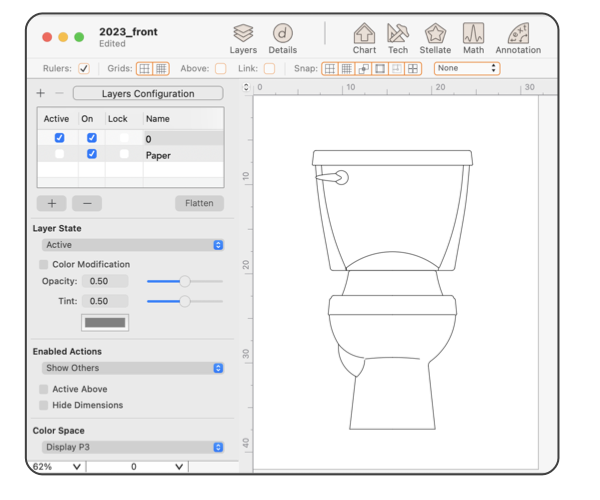Click the Layers Configuration button
Screen dimensions: 600x500
pyautogui.click(x=148, y=93)
